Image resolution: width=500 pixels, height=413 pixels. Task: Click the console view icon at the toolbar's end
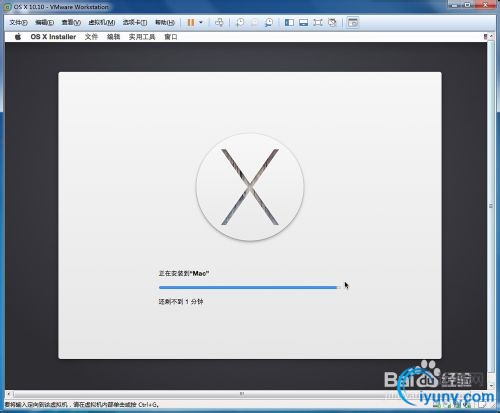pyautogui.click(x=353, y=22)
